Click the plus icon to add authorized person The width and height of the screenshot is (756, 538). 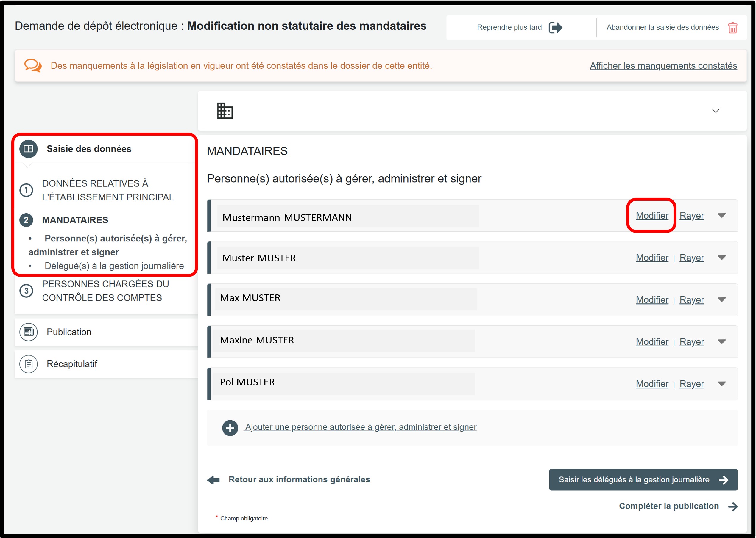pos(230,428)
